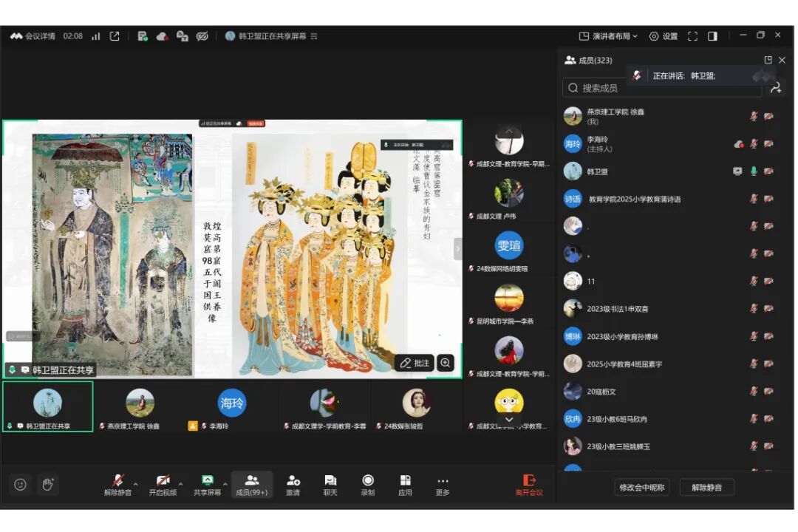
Task: Toggle camera for 燕京理工学院 徐鑫 in list
Action: coord(769,116)
